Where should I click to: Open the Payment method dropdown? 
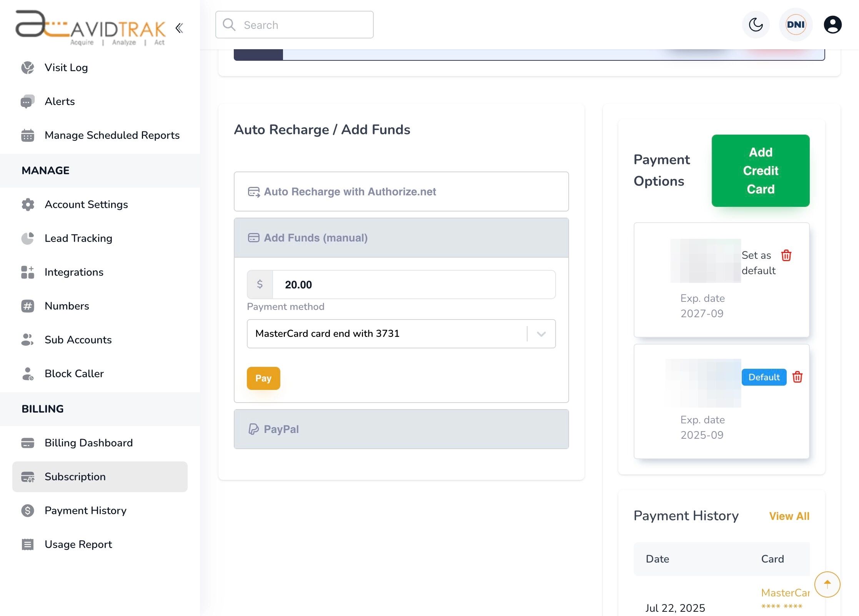click(401, 334)
